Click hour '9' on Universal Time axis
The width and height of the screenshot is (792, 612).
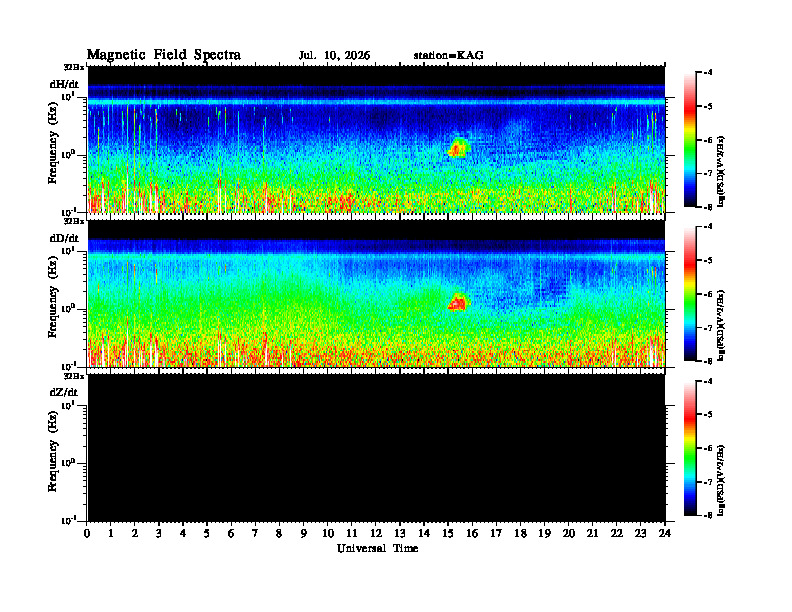point(304,534)
